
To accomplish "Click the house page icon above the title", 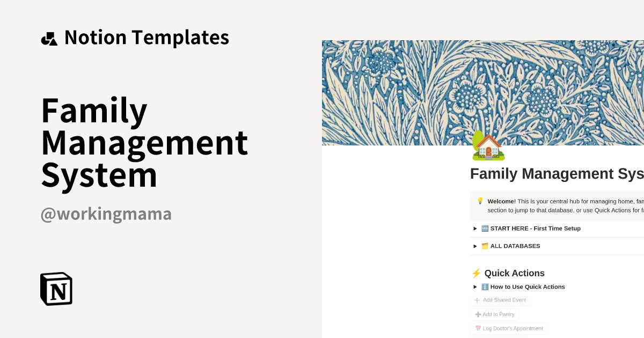I will click(x=487, y=145).
